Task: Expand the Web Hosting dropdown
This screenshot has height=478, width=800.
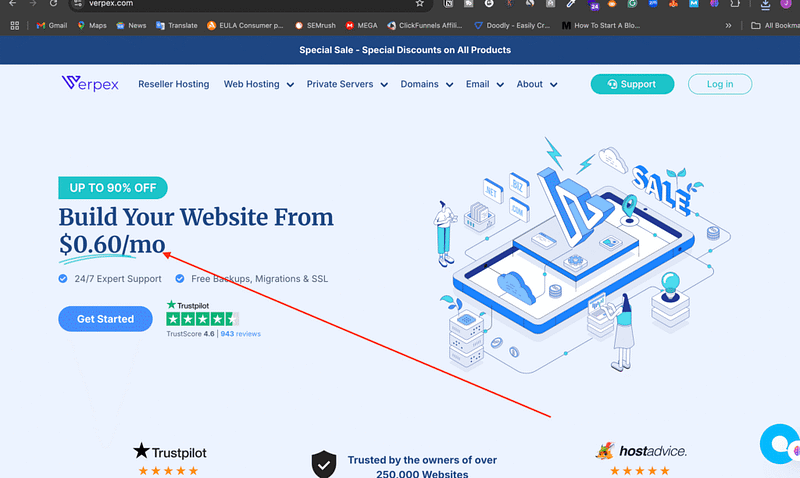Action: 259,84
